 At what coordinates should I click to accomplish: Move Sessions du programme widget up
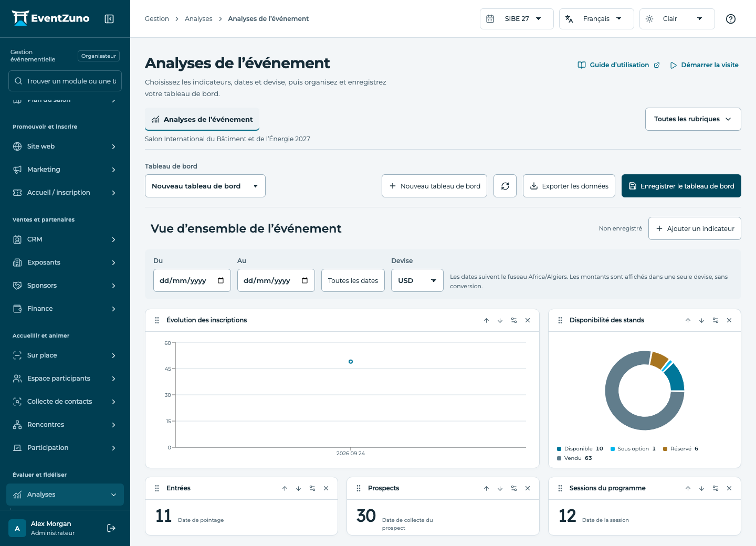[688, 488]
